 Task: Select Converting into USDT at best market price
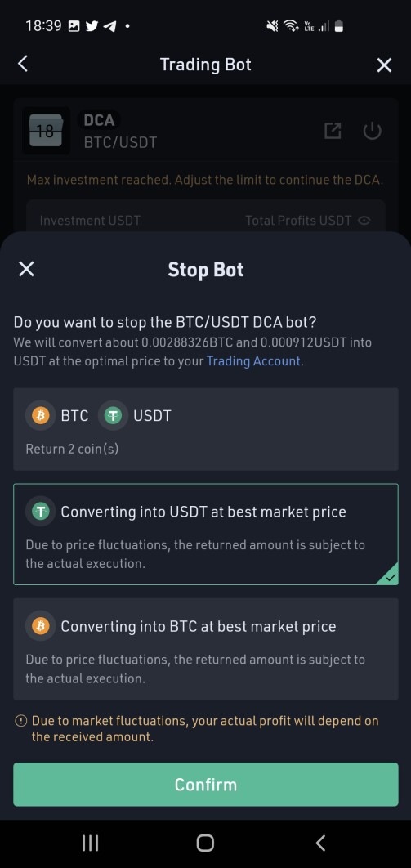206,535
